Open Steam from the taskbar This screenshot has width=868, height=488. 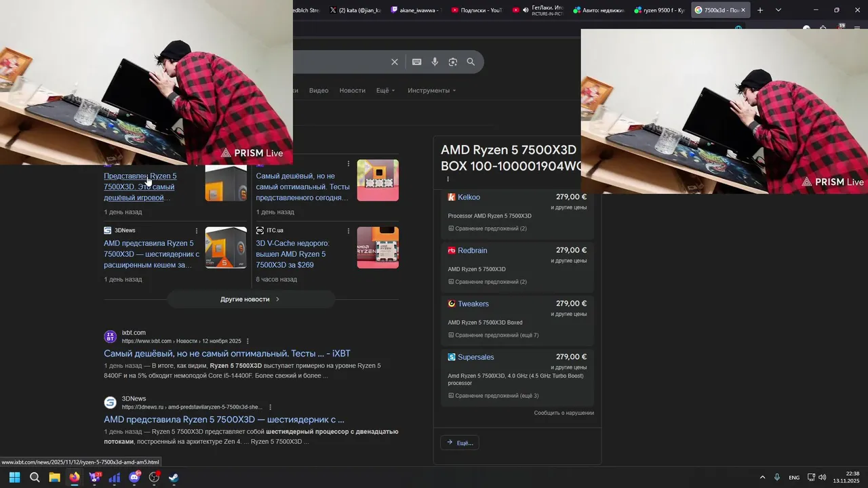pos(174,477)
